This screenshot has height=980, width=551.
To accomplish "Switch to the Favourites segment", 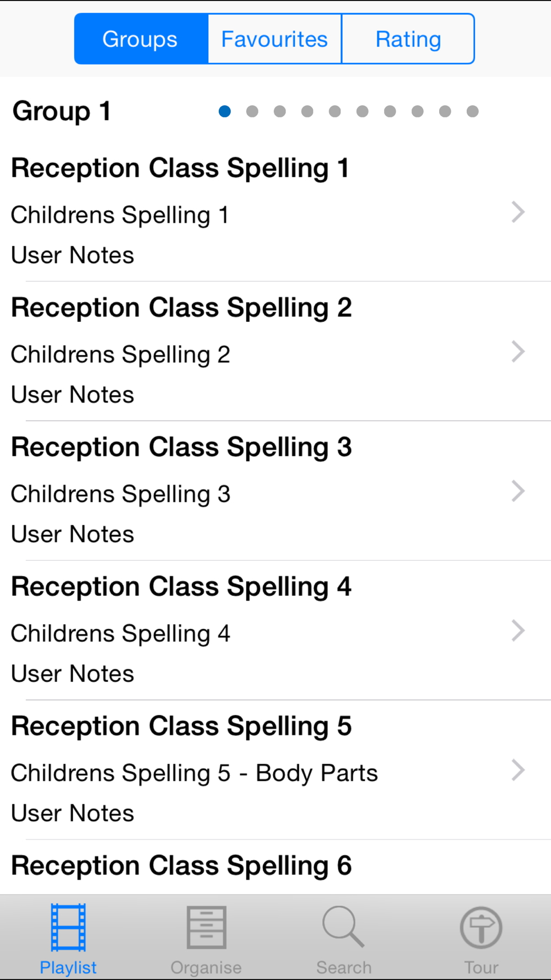I will tap(275, 39).
